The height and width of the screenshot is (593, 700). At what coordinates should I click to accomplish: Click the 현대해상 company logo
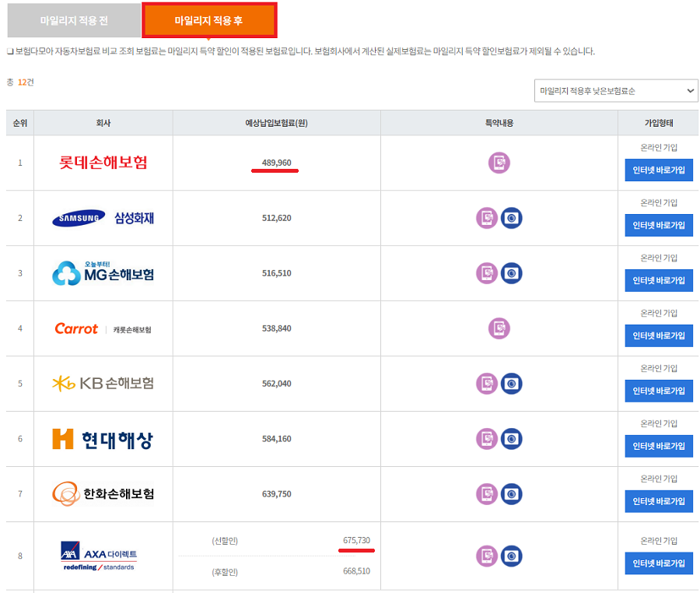click(103, 440)
